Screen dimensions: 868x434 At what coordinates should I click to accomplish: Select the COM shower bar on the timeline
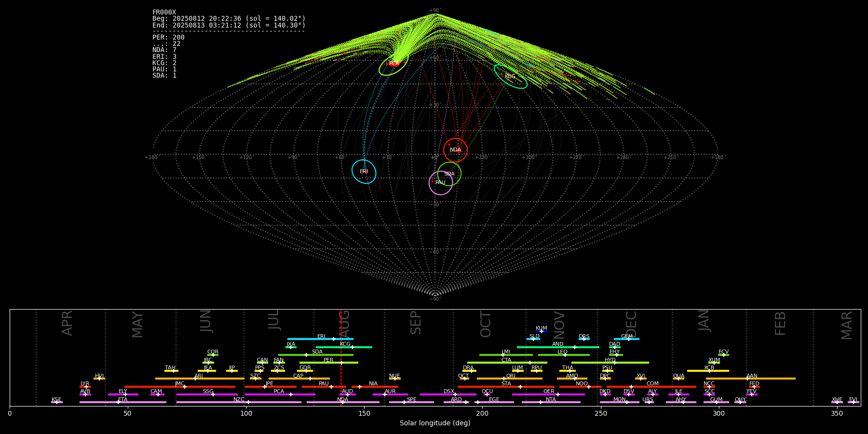[651, 387]
